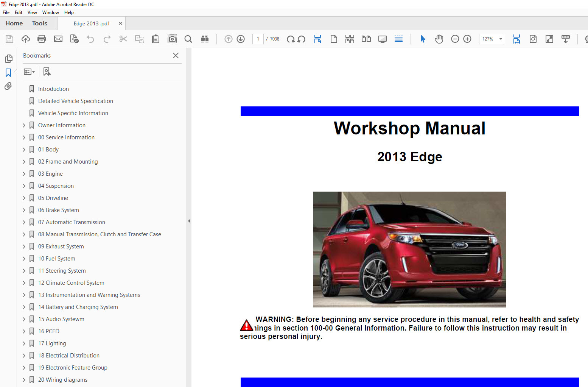The width and height of the screenshot is (588, 387).
Task: Click the Zoom out minus icon
Action: (455, 39)
